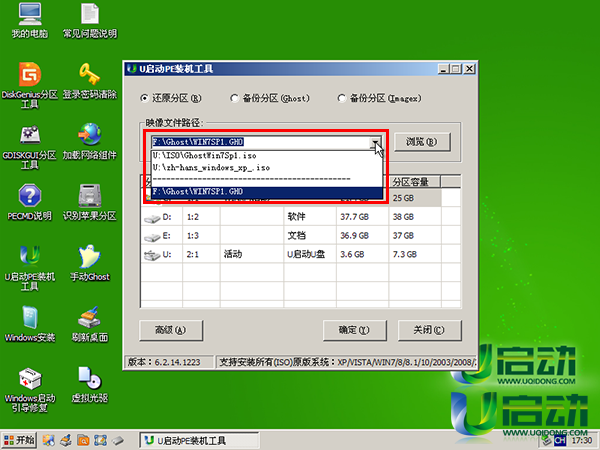This screenshot has height=450, width=600.
Task: Click 分区容量 column header
Action: 415,181
